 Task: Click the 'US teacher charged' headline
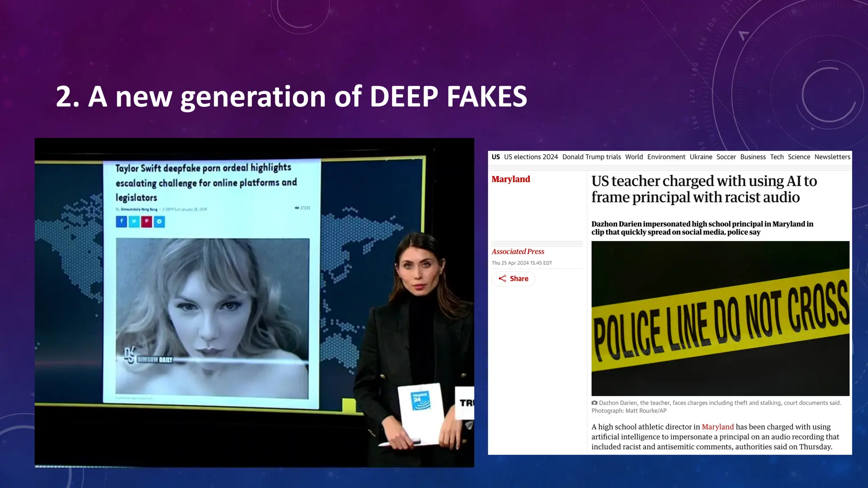point(704,189)
